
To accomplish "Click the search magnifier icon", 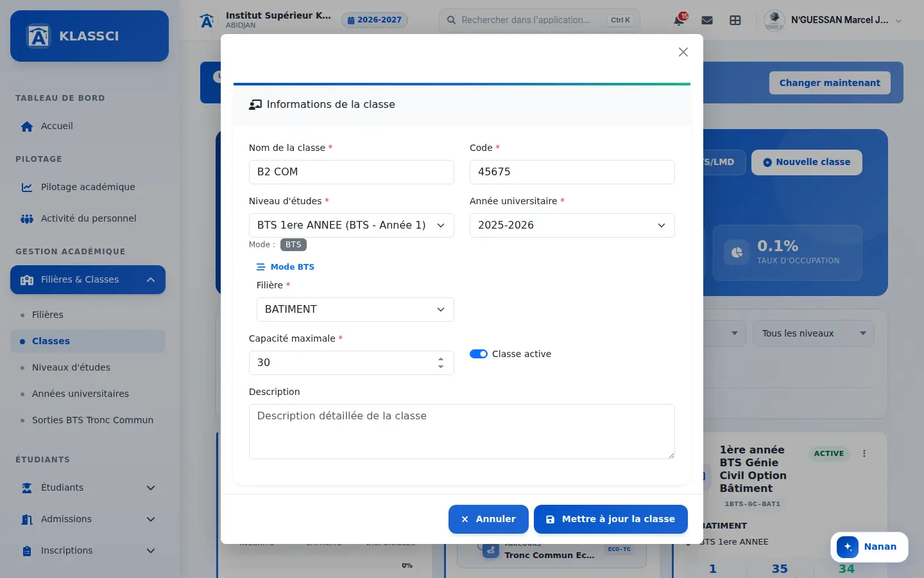I will [x=452, y=21].
